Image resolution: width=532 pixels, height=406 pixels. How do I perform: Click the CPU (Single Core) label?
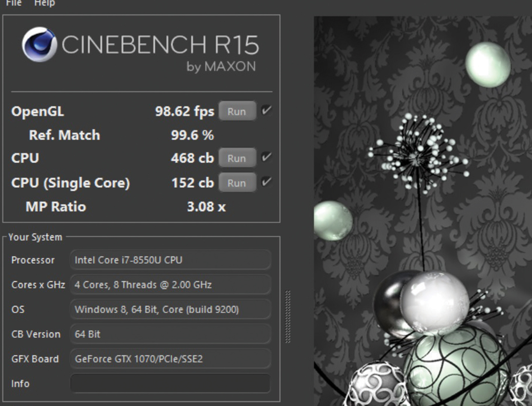point(71,183)
